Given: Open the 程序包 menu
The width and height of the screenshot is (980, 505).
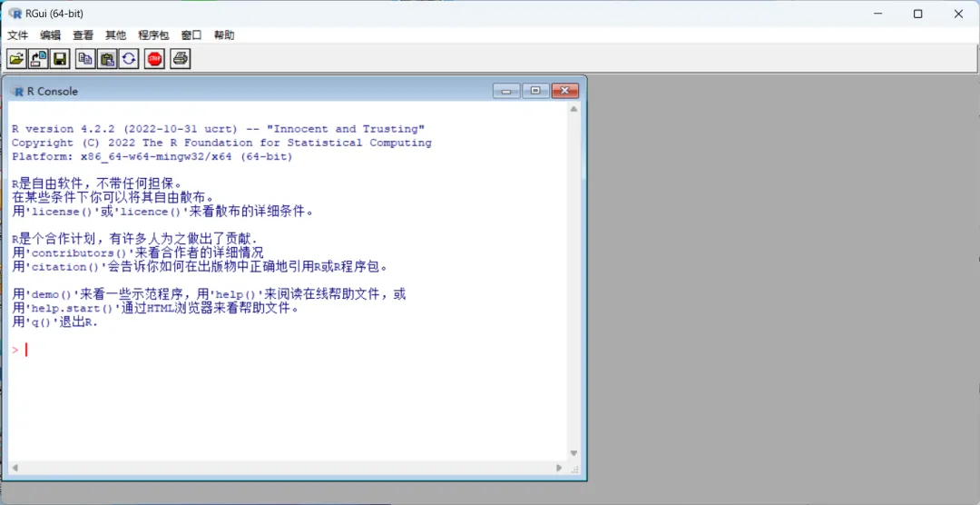Looking at the screenshot, I should 153,35.
